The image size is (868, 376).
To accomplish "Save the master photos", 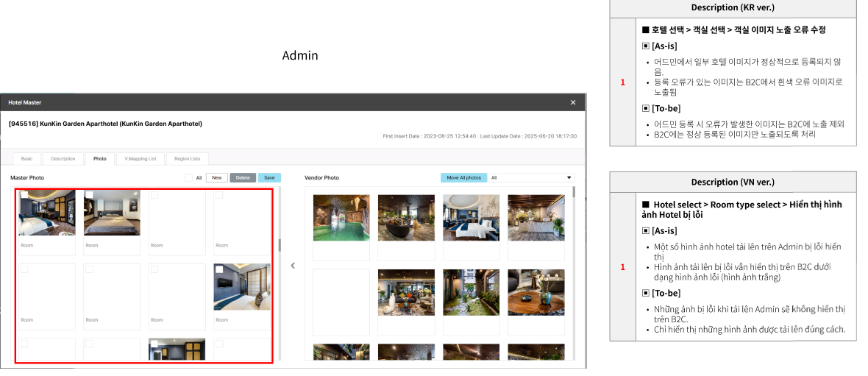I will (x=269, y=178).
